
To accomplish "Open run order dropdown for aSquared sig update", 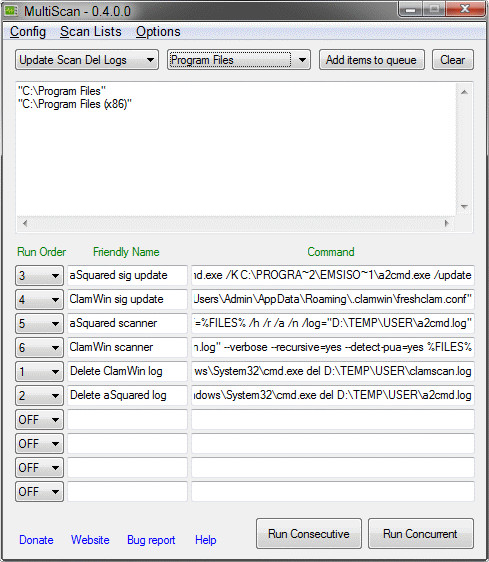I will [39, 276].
